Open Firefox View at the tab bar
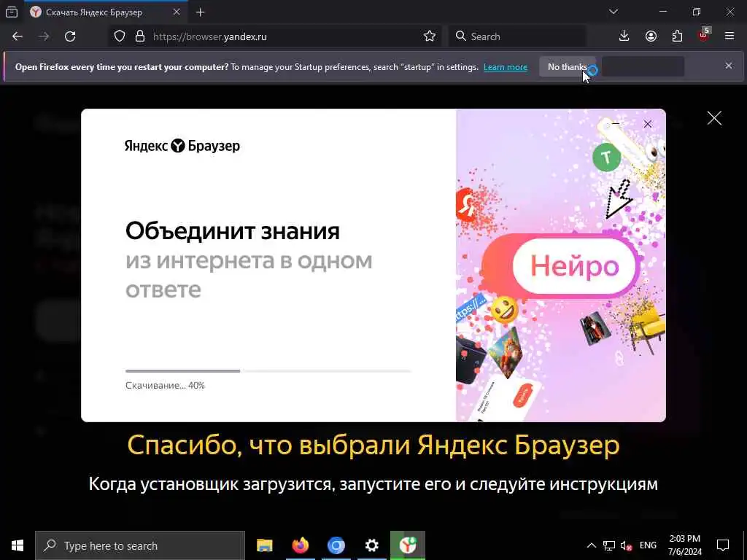 coord(12,12)
